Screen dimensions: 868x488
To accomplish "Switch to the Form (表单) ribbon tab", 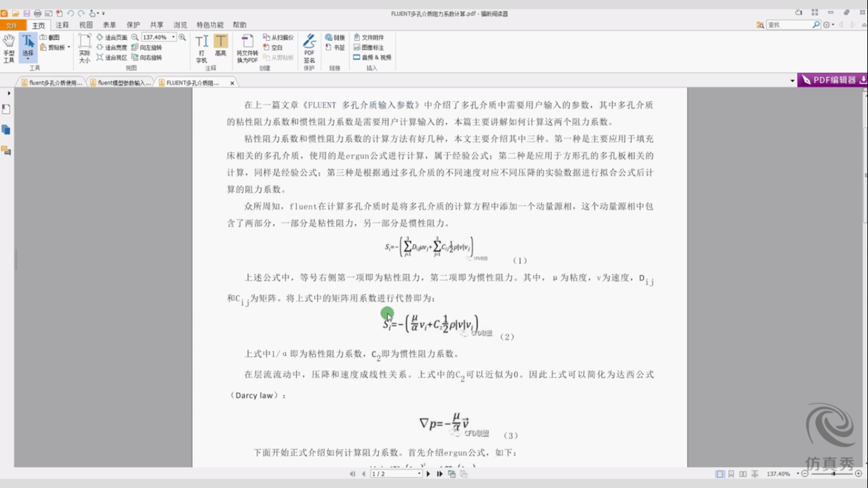I will click(109, 25).
